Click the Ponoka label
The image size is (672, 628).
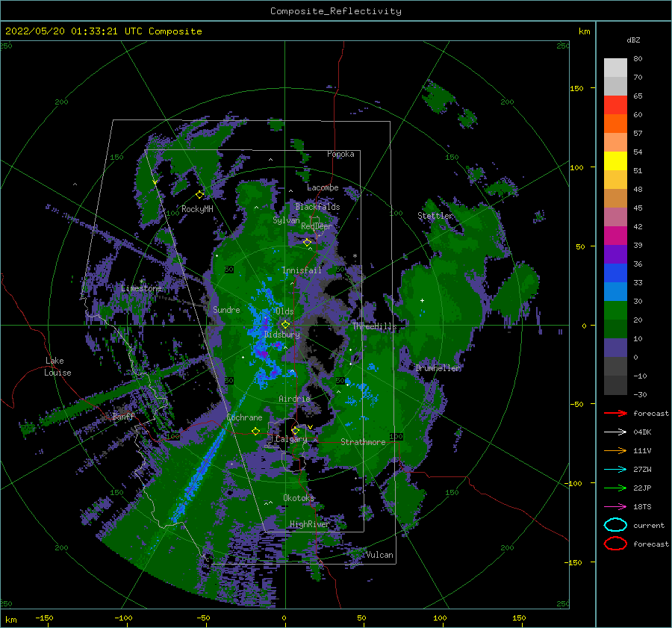point(340,154)
